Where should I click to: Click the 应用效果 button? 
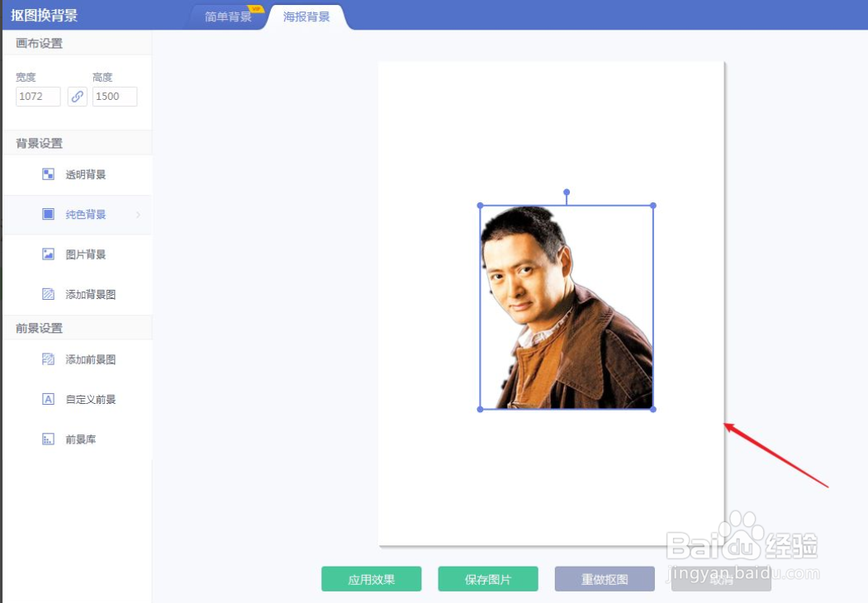pyautogui.click(x=372, y=579)
